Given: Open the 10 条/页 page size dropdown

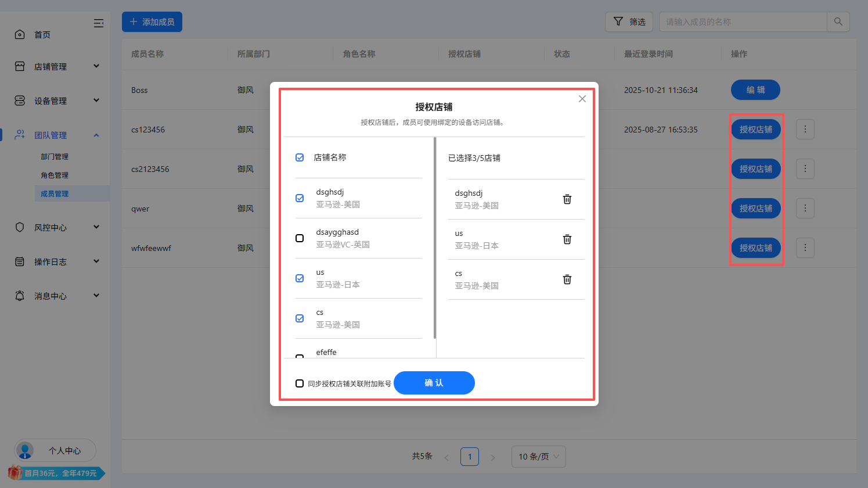Looking at the screenshot, I should pos(538,457).
